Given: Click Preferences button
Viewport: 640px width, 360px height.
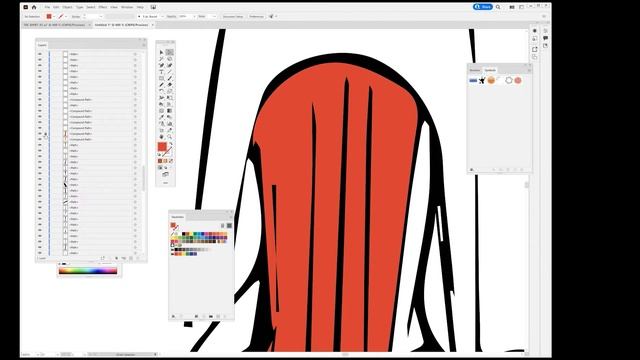Looking at the screenshot, I should [256, 16].
